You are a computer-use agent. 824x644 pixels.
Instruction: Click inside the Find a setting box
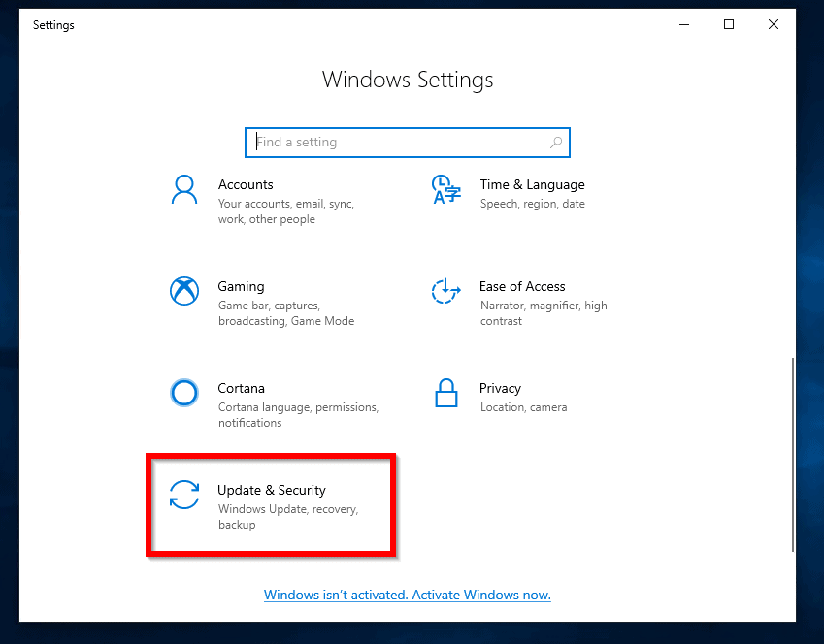coord(388,142)
